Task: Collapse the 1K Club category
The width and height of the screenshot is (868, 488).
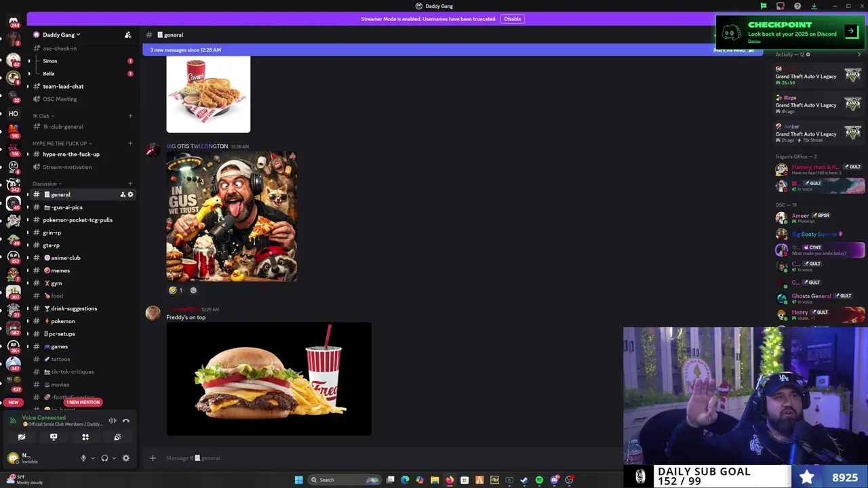Action: pyautogui.click(x=43, y=116)
